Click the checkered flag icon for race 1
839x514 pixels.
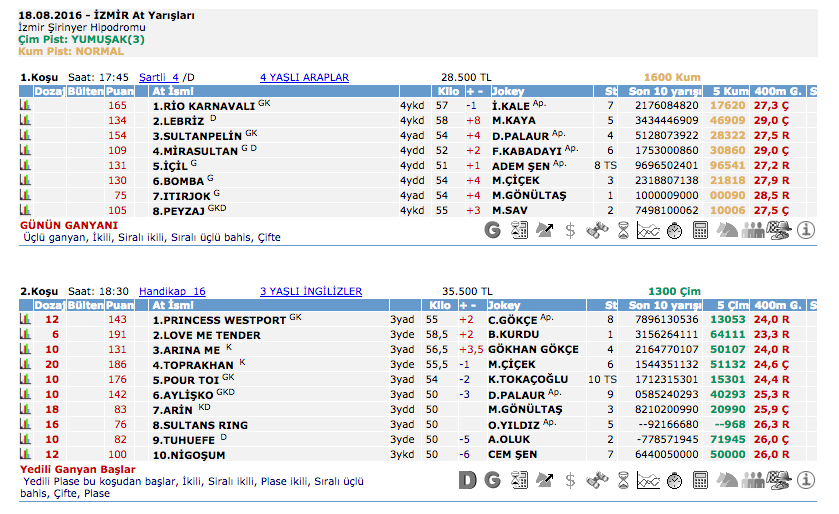pyautogui.click(x=780, y=231)
